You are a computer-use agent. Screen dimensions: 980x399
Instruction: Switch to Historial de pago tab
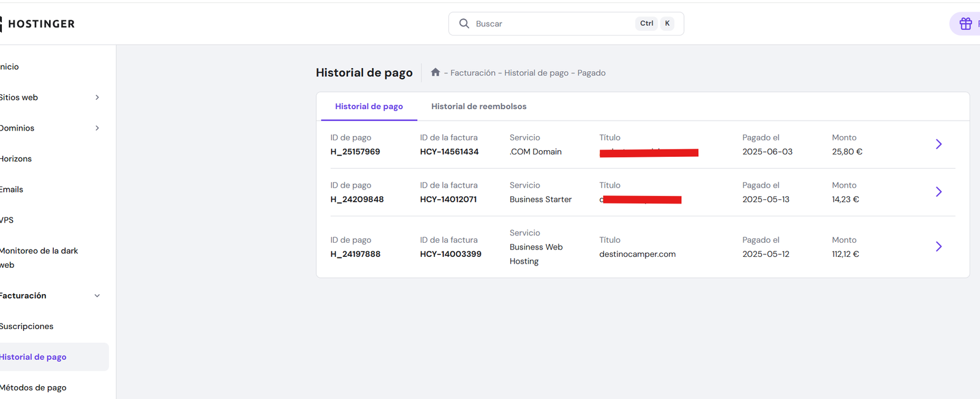click(369, 107)
